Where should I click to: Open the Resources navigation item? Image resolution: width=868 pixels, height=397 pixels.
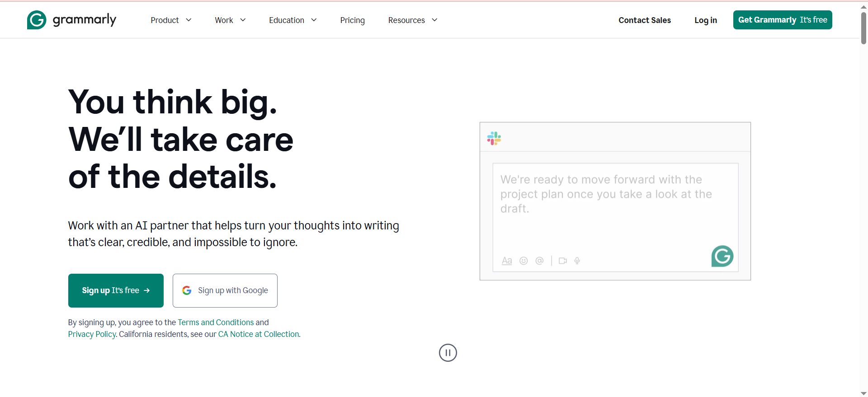point(406,20)
